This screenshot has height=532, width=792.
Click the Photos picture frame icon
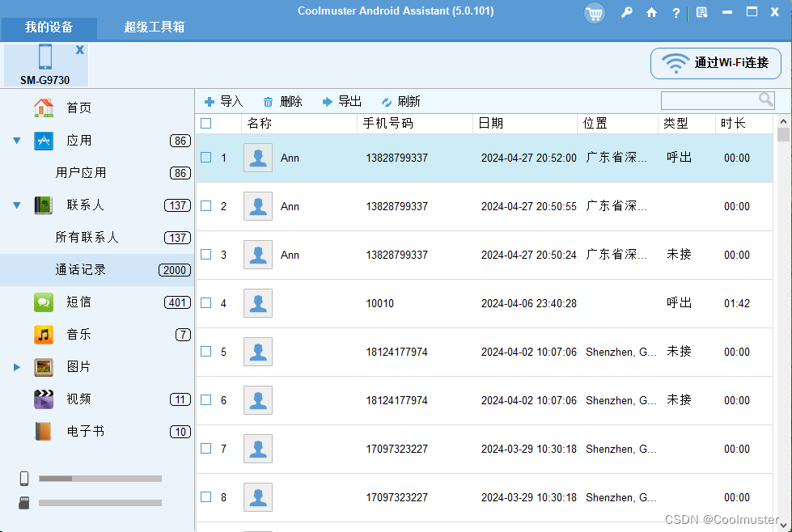point(44,367)
